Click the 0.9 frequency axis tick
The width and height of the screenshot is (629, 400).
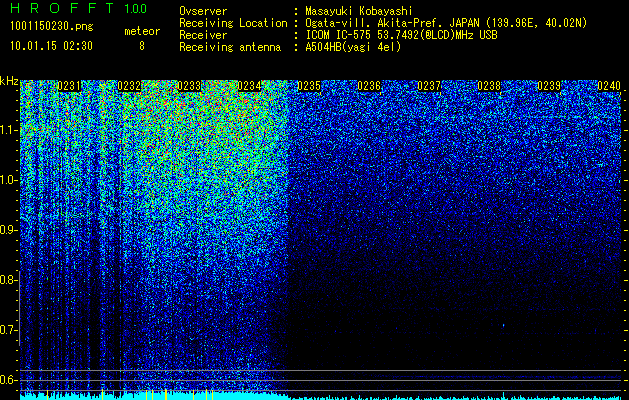[x=8, y=230]
